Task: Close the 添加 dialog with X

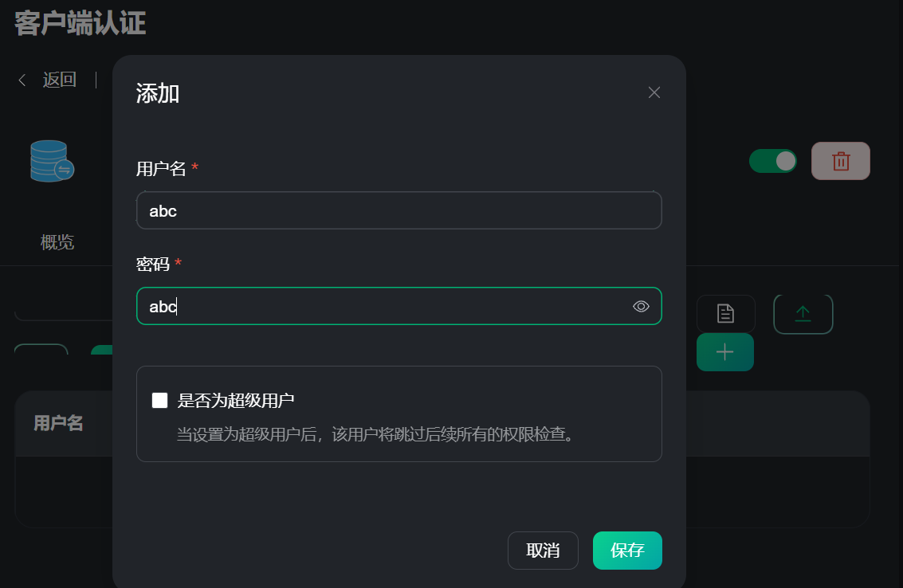Action: click(654, 92)
